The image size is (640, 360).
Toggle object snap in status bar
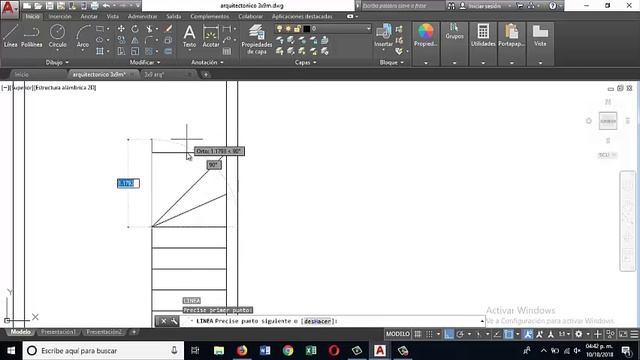[508, 334]
